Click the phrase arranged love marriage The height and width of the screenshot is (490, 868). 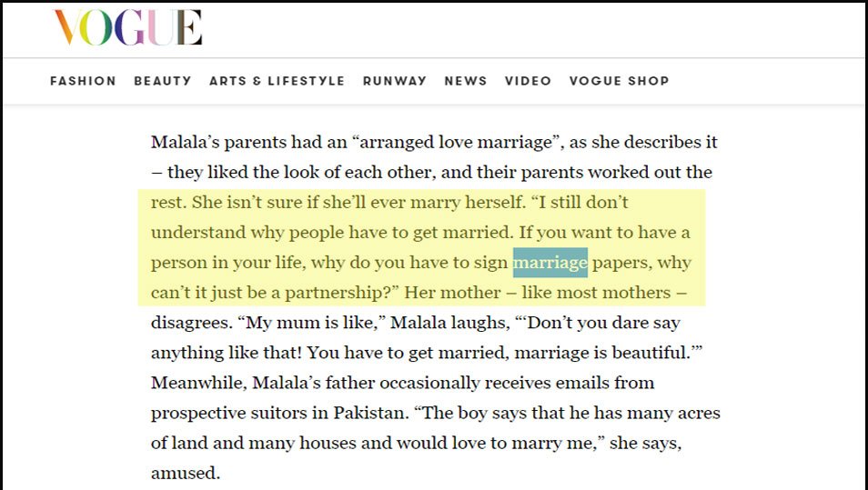click(456, 143)
